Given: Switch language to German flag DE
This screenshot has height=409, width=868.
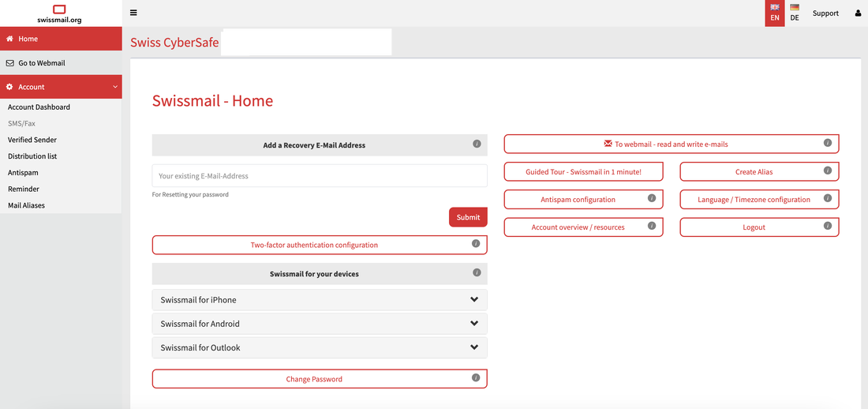Looking at the screenshot, I should [x=795, y=13].
